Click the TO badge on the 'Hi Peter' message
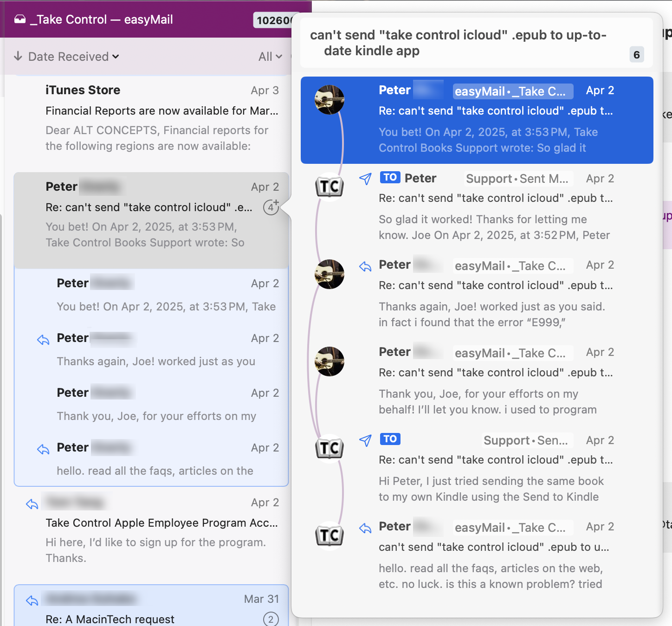This screenshot has height=626, width=672. 390,439
